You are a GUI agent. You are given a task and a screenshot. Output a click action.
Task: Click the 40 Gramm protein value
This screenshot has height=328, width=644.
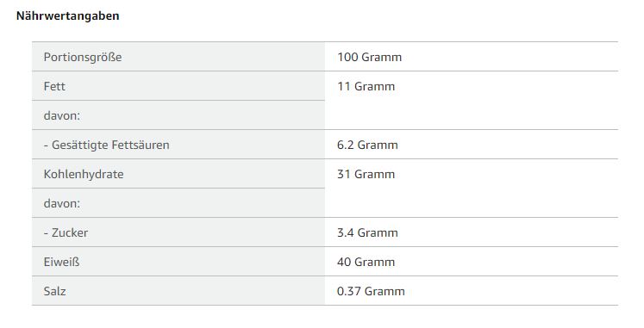tap(366, 262)
